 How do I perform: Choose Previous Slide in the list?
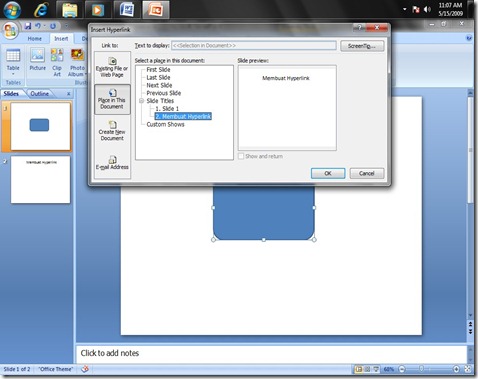click(x=164, y=93)
